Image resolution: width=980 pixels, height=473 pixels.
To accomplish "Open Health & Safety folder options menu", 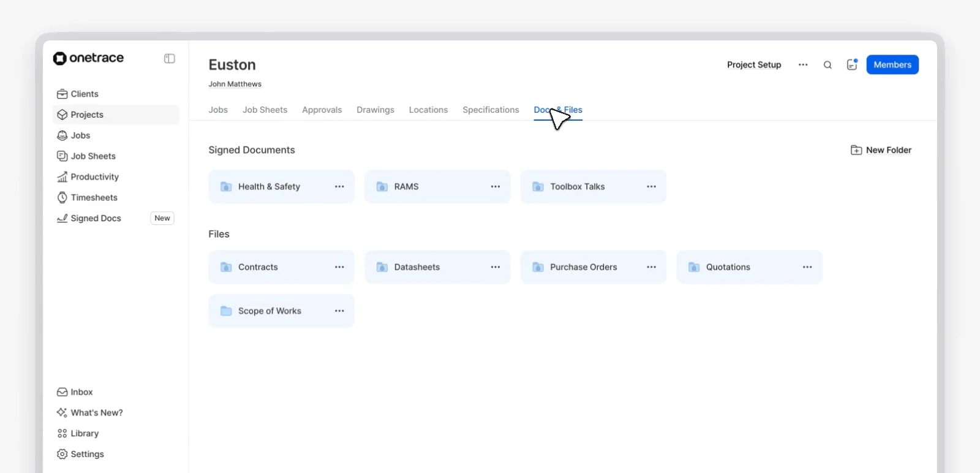I will point(339,186).
